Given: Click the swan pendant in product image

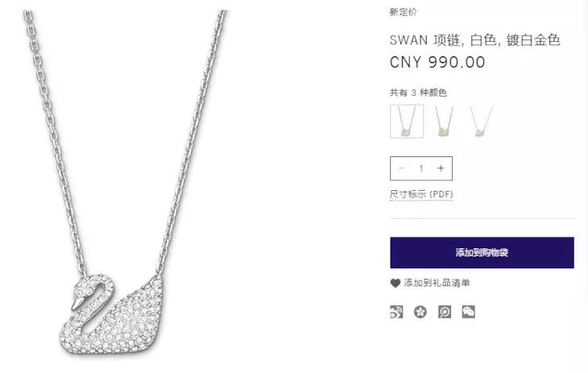Looking at the screenshot, I should point(112,314).
